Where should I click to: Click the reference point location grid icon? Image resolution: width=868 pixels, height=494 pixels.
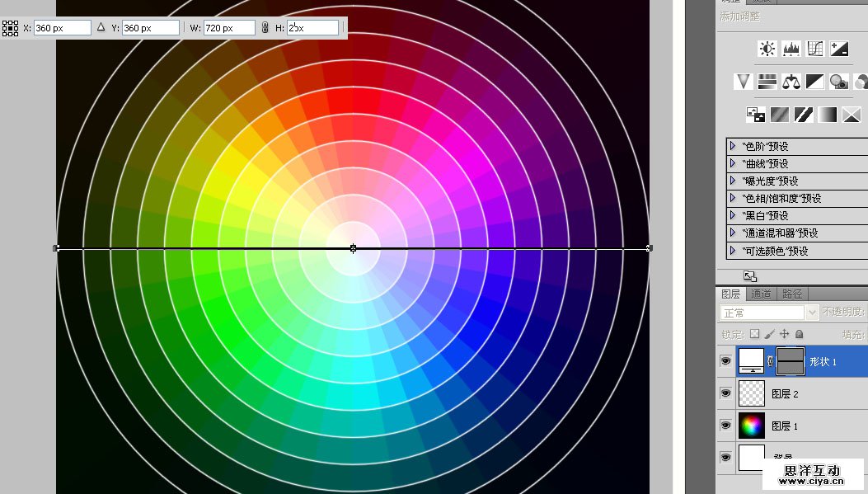(10, 28)
